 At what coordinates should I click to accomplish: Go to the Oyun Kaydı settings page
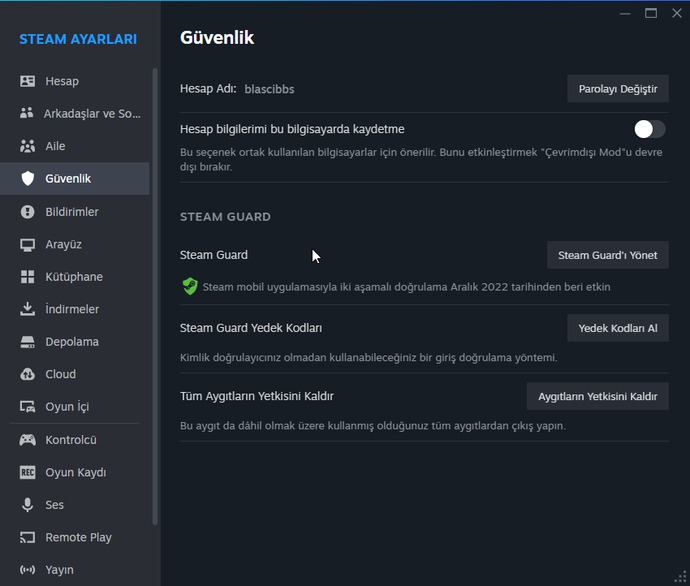(x=75, y=472)
